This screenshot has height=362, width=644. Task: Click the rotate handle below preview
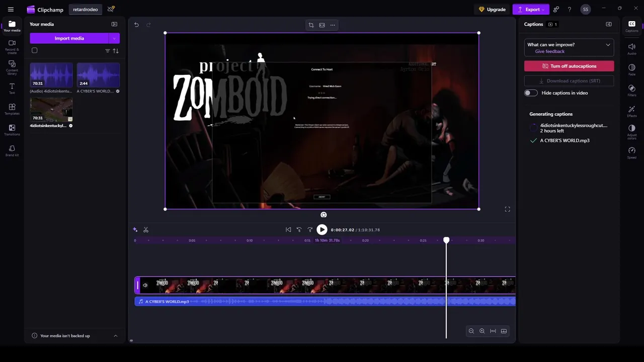[x=324, y=215]
